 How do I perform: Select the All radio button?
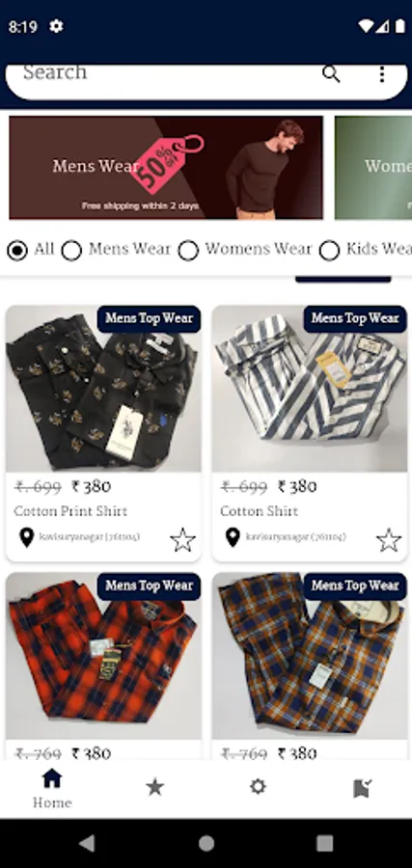click(17, 250)
